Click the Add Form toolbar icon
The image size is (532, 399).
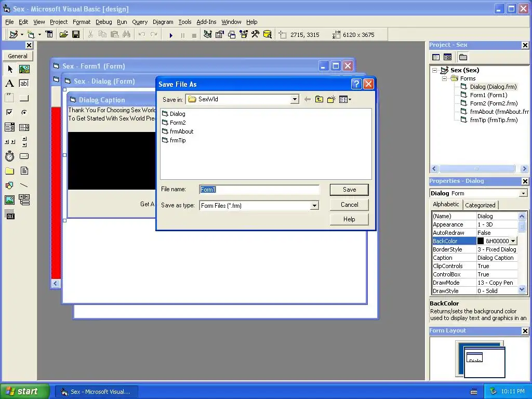pyautogui.click(x=31, y=34)
